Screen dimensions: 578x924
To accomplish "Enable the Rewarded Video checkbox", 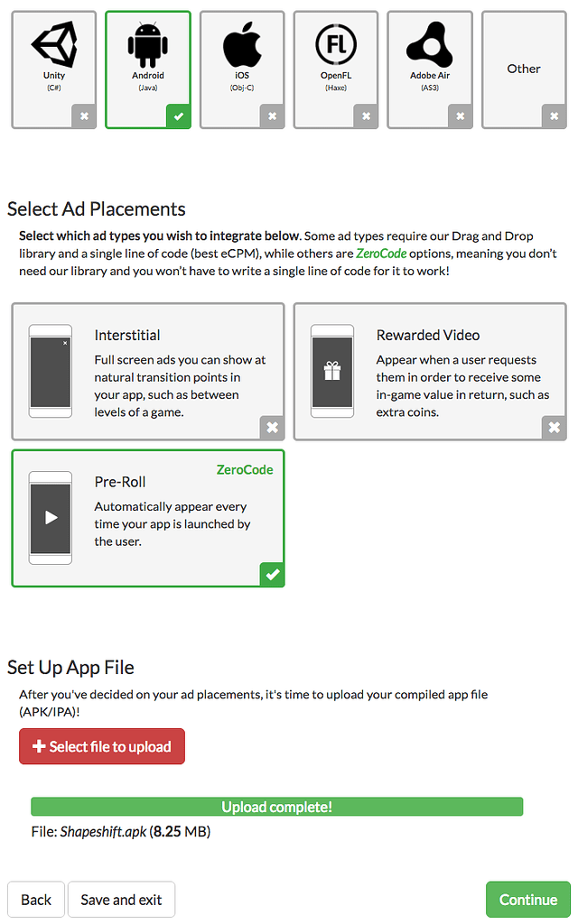I will point(554,428).
